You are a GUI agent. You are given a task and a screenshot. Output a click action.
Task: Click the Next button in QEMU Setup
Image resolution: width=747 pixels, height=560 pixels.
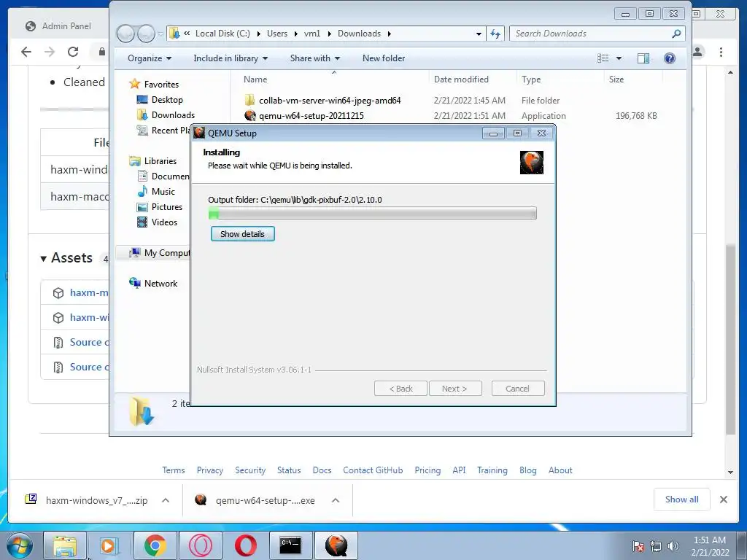tap(454, 389)
